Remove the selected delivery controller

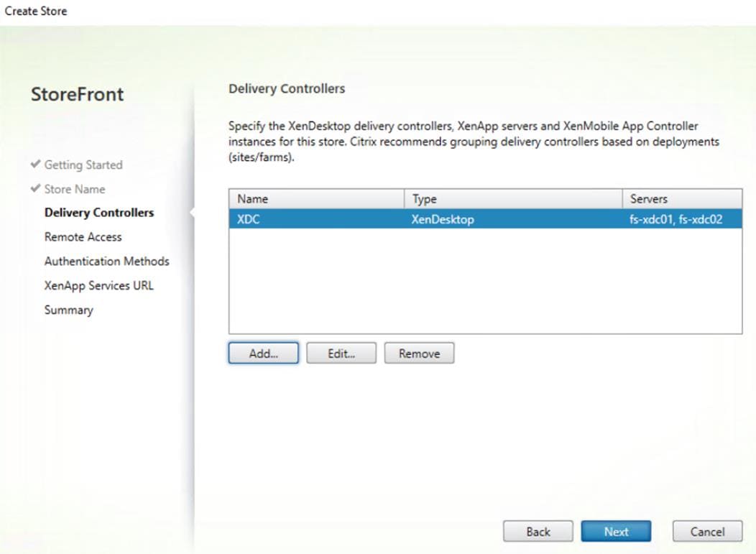pos(419,354)
